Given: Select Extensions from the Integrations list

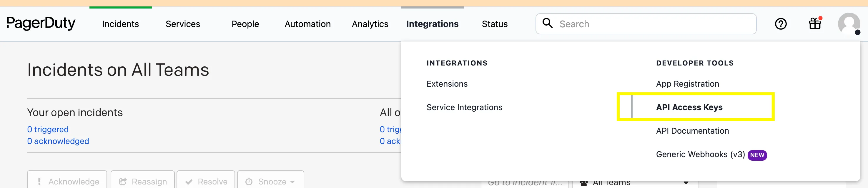Looking at the screenshot, I should (447, 84).
